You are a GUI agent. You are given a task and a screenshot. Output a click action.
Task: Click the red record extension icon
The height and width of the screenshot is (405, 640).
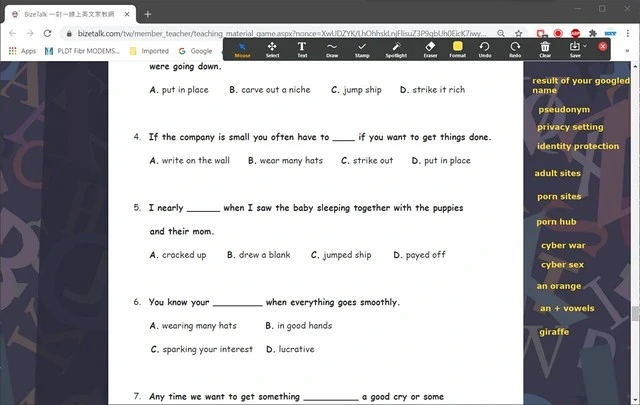[558, 33]
